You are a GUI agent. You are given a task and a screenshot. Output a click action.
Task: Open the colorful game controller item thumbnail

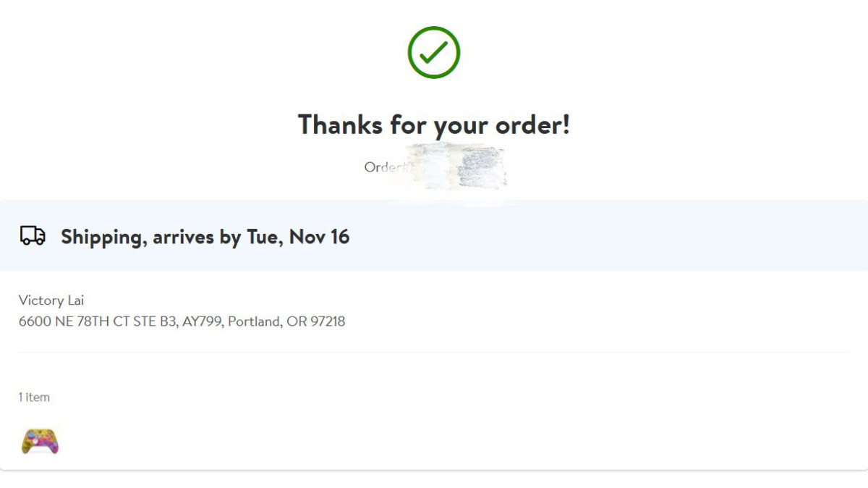tap(40, 441)
